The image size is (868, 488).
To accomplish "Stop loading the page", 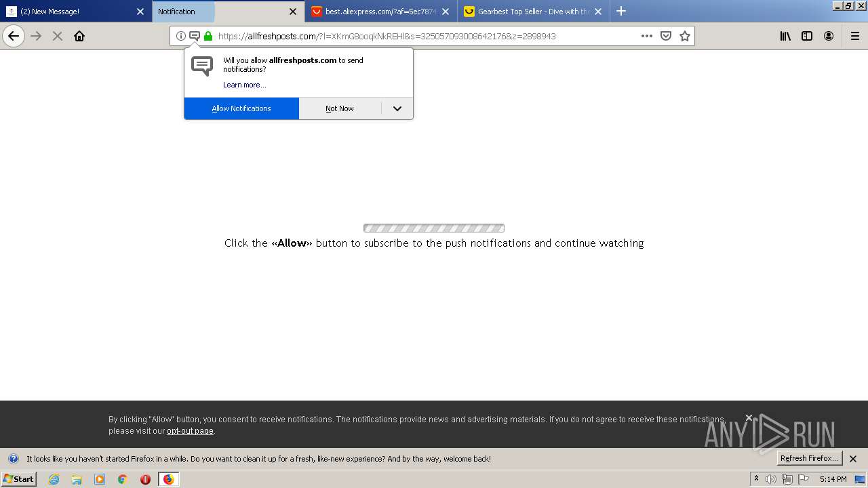I will pos(58,36).
